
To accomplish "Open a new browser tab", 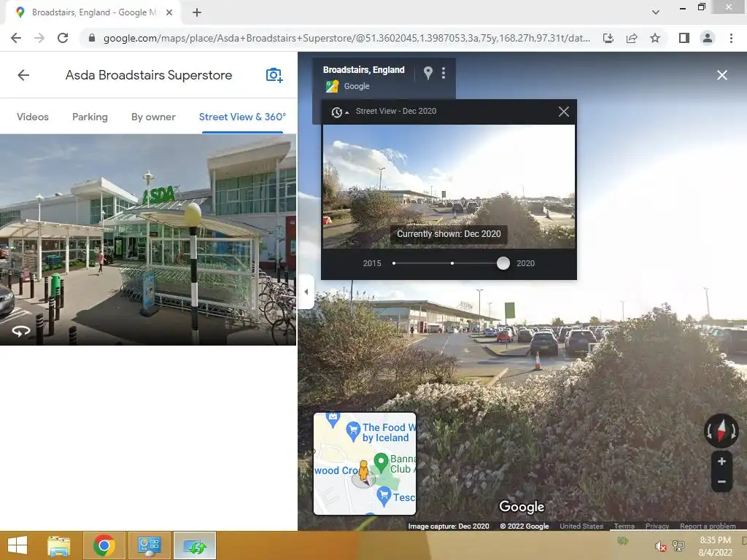I will (197, 12).
